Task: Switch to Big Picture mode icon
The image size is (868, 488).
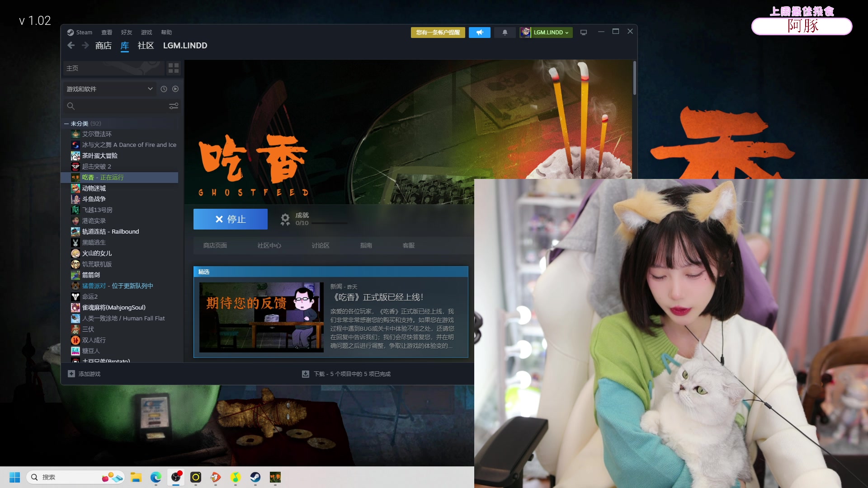Action: point(584,33)
